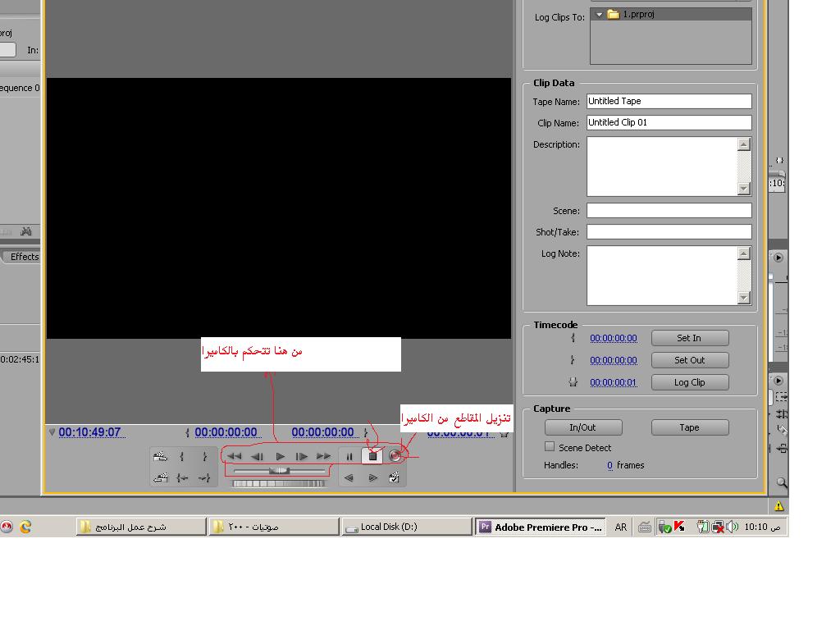
Task: Click the shuttle slider handle
Action: pos(280,471)
